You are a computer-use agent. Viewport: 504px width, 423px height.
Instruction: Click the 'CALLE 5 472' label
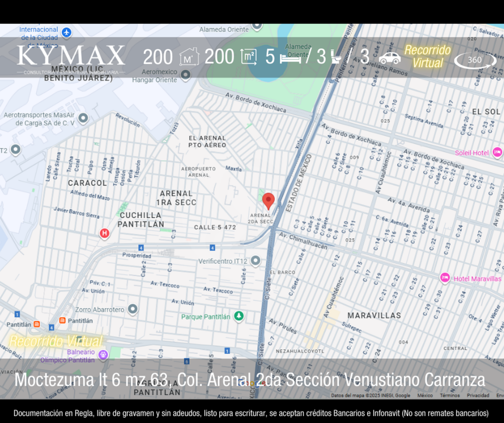tap(215, 227)
